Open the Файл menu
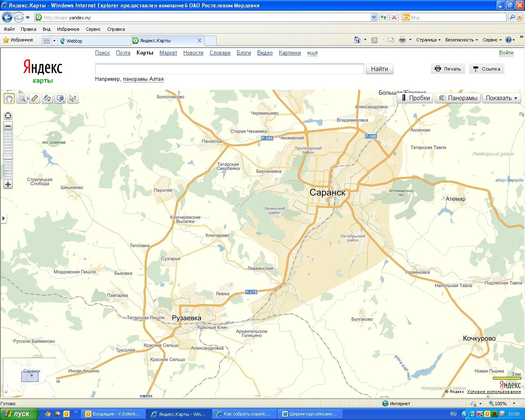 (x=9, y=29)
